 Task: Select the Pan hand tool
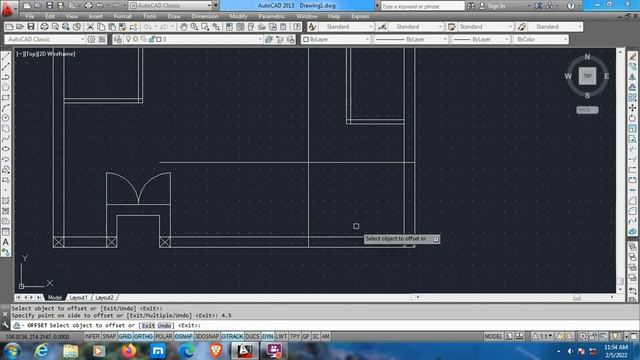[x=183, y=27]
